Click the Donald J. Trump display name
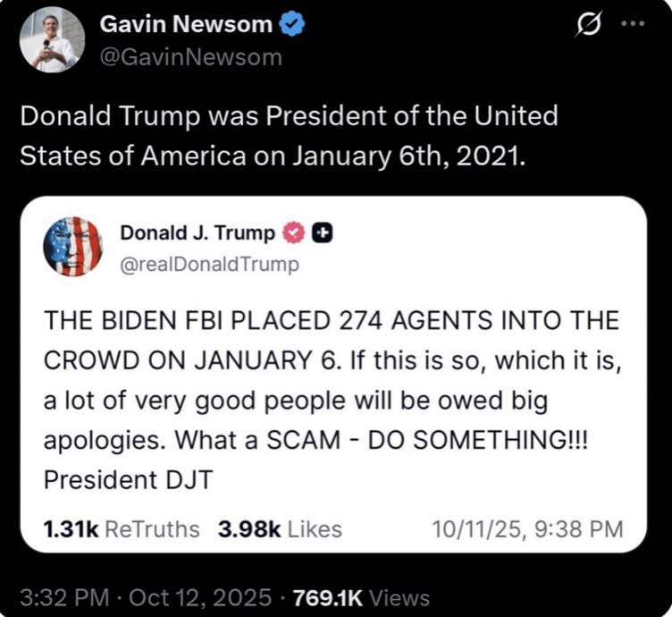The image size is (672, 617). [x=197, y=233]
